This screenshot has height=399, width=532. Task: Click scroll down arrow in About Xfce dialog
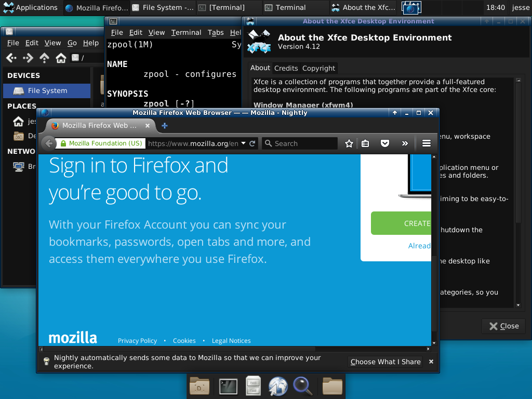pos(518,305)
